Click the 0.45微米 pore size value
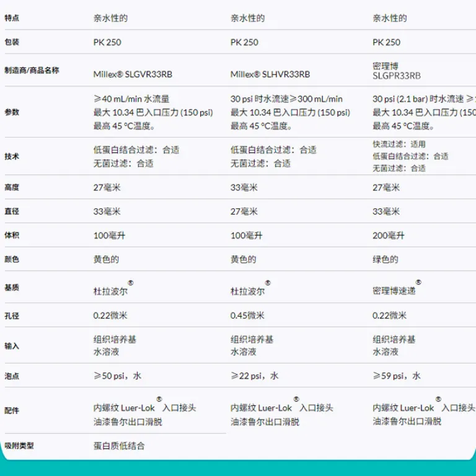This screenshot has width=476, height=476. click(247, 315)
